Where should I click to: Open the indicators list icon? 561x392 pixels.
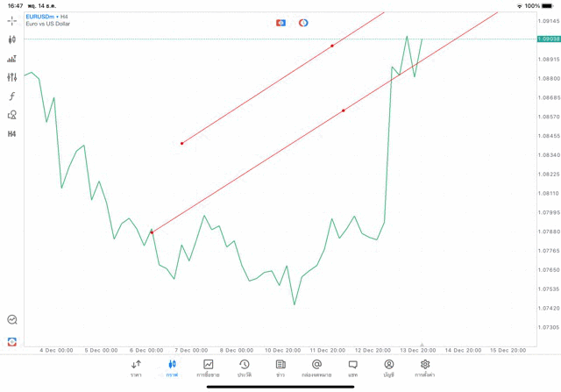[x=12, y=59]
